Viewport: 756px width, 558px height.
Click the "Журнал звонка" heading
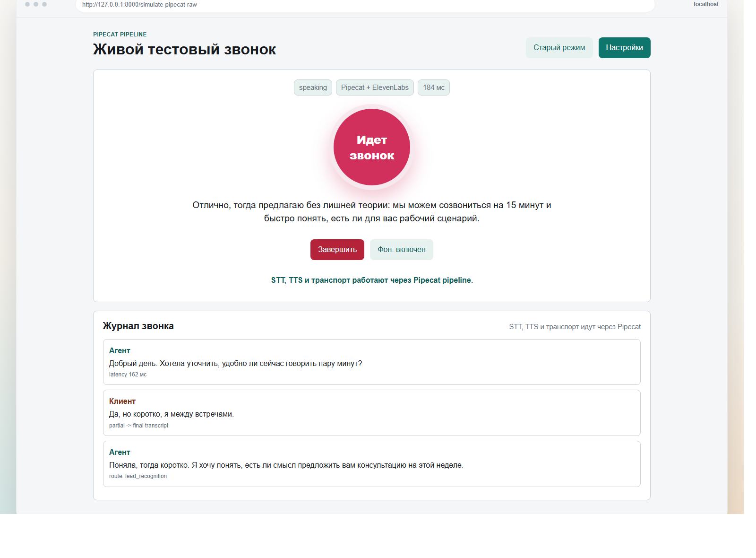click(138, 326)
